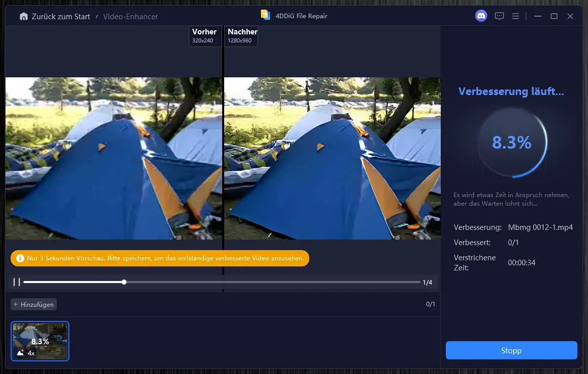Maximize the application window
Viewport: 588px width, 374px height.
(x=554, y=16)
